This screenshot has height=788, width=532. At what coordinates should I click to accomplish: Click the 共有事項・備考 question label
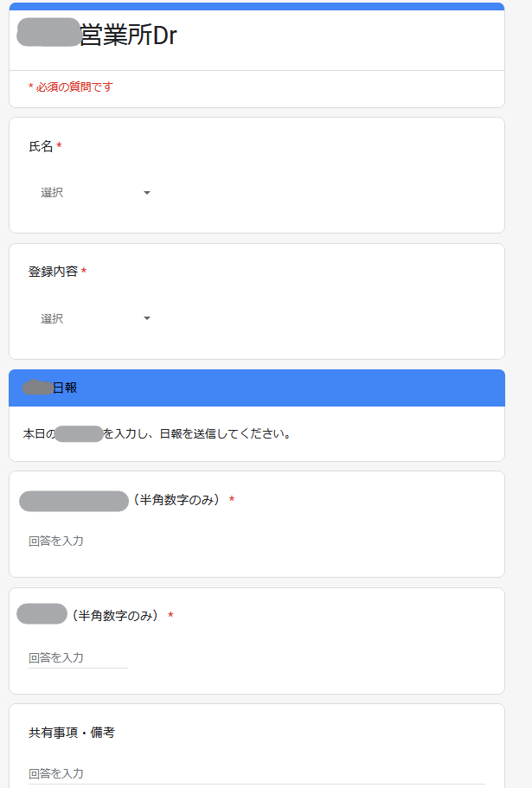pos(71,733)
